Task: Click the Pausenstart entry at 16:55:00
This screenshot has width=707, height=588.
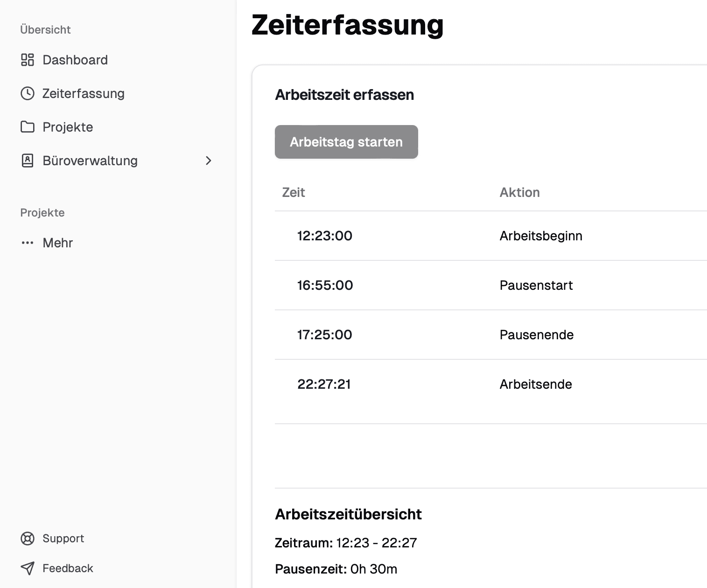Action: (x=490, y=285)
